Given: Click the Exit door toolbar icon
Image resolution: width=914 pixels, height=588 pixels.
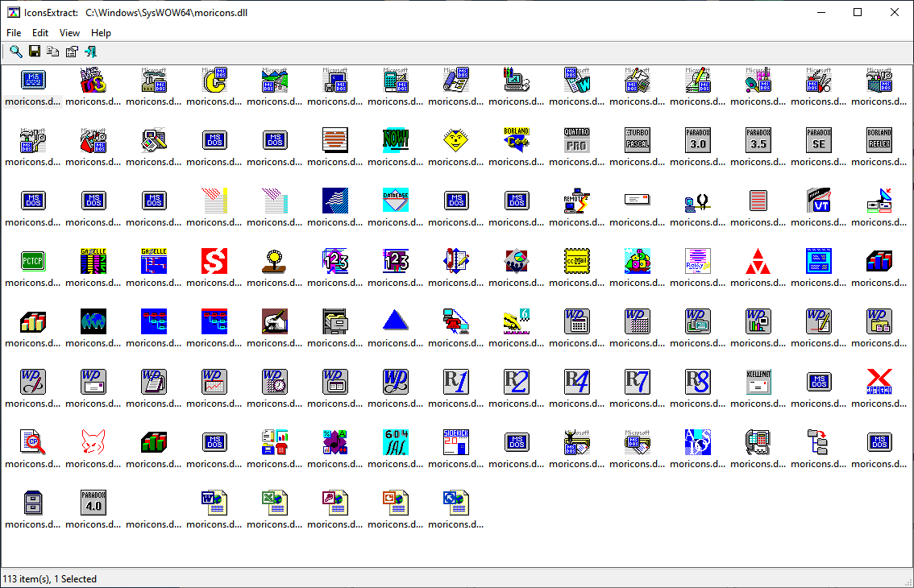Looking at the screenshot, I should click(90, 52).
